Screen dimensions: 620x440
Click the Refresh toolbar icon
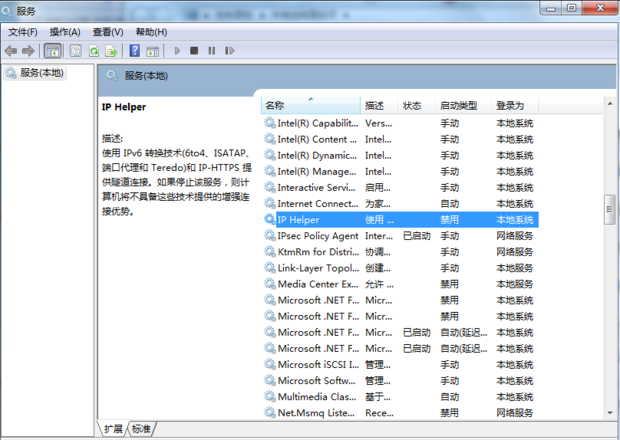(95, 50)
